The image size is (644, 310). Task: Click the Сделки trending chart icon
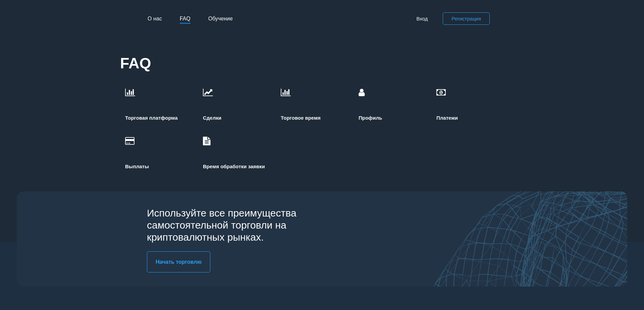(x=208, y=92)
